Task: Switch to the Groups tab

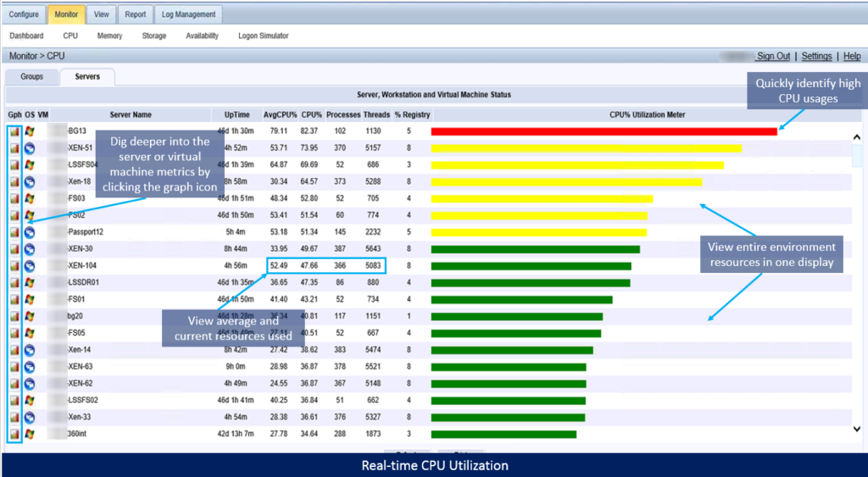Action: tap(32, 76)
